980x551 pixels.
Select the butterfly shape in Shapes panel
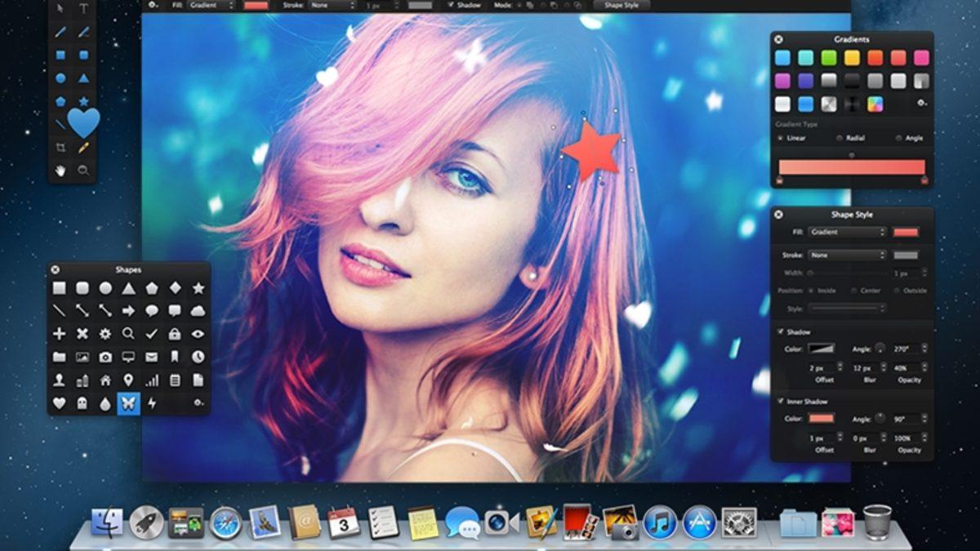pos(128,403)
